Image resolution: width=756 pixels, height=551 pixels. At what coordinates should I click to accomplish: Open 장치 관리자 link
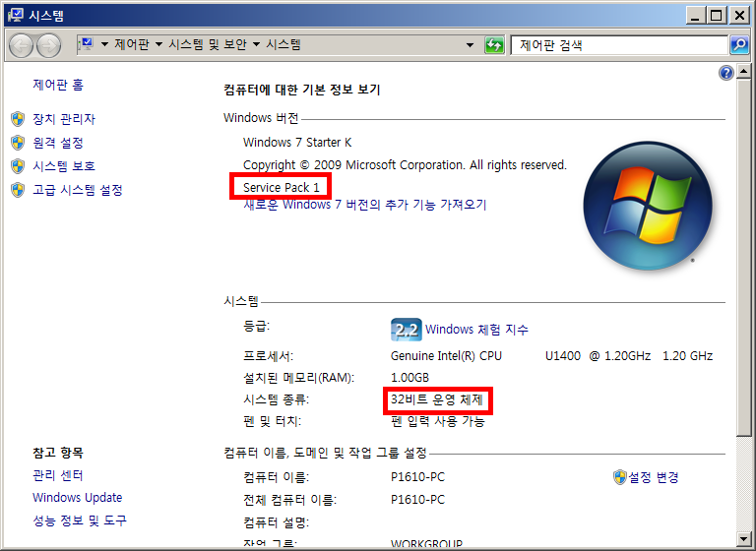[x=64, y=119]
